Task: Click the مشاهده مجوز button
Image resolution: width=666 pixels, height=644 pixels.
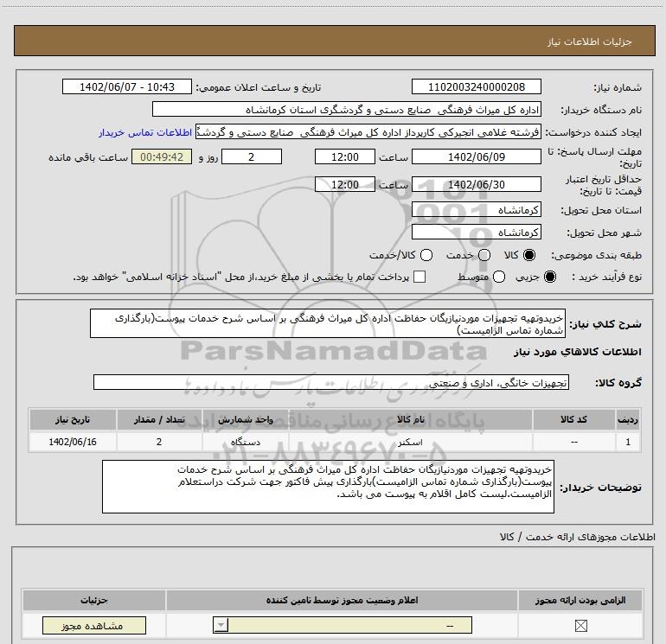Action: 94,626
